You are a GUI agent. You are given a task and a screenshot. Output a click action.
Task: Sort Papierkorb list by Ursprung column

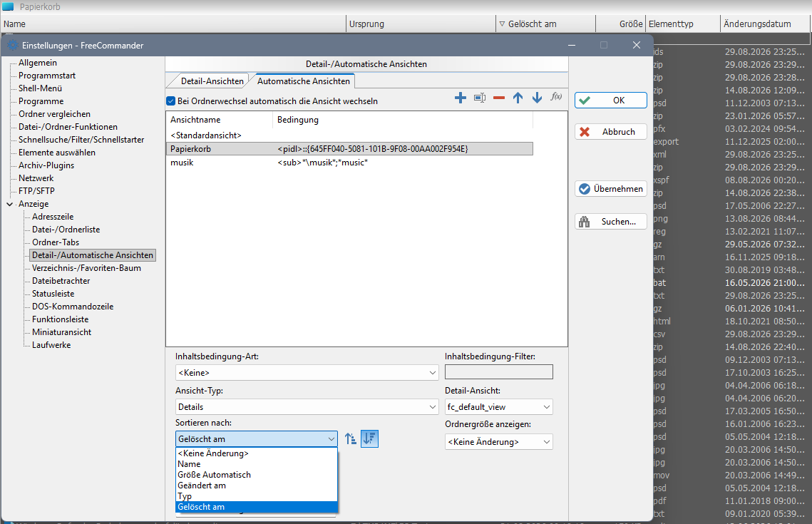pyautogui.click(x=421, y=24)
